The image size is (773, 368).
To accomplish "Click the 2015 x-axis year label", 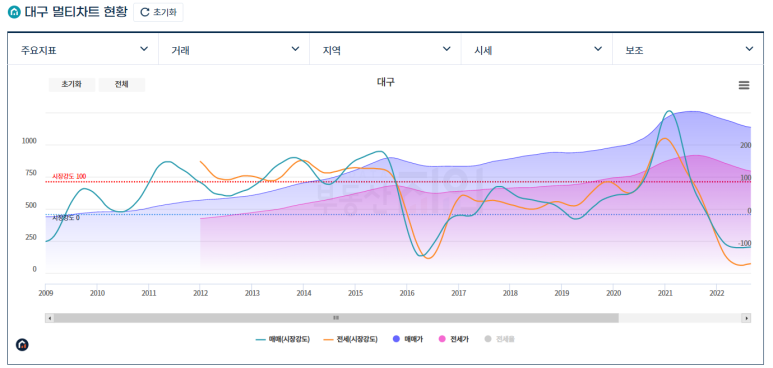I will click(355, 293).
